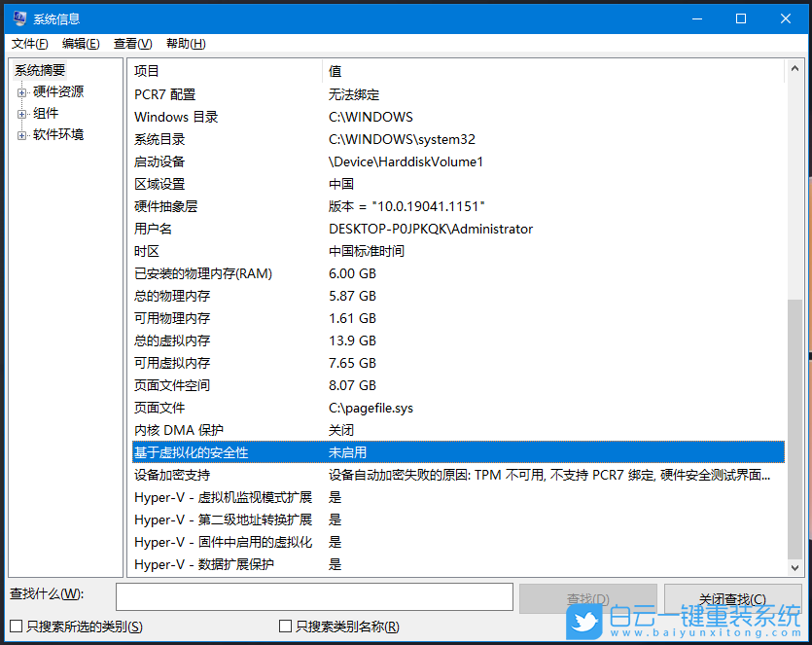Click the 查找 search button

[587, 596]
